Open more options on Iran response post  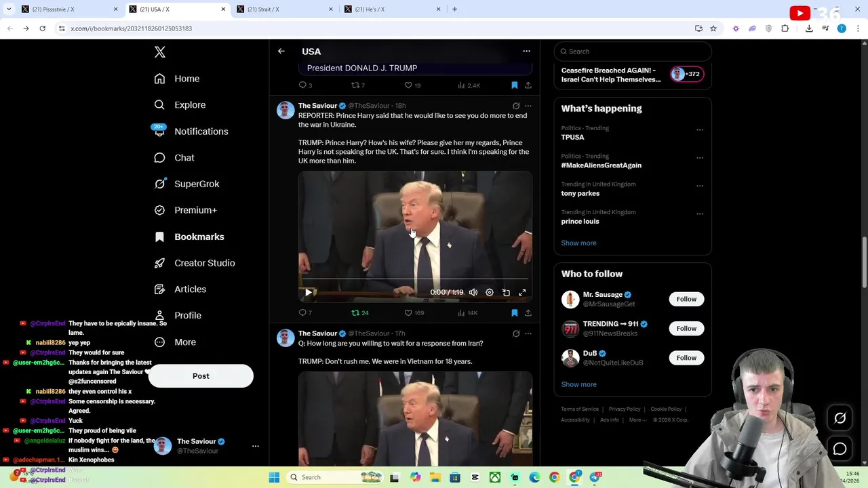528,334
